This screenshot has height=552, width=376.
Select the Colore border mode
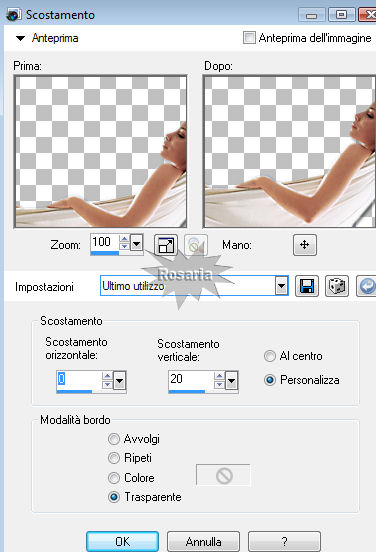pyautogui.click(x=114, y=478)
